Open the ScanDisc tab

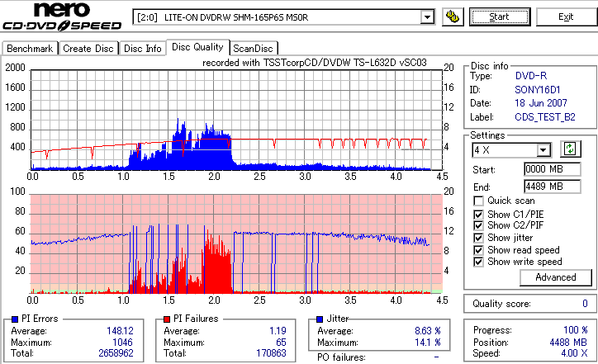pos(253,49)
